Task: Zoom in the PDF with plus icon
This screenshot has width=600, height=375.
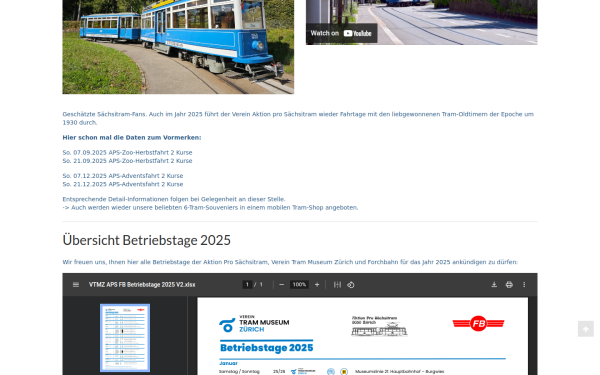Action: click(317, 285)
